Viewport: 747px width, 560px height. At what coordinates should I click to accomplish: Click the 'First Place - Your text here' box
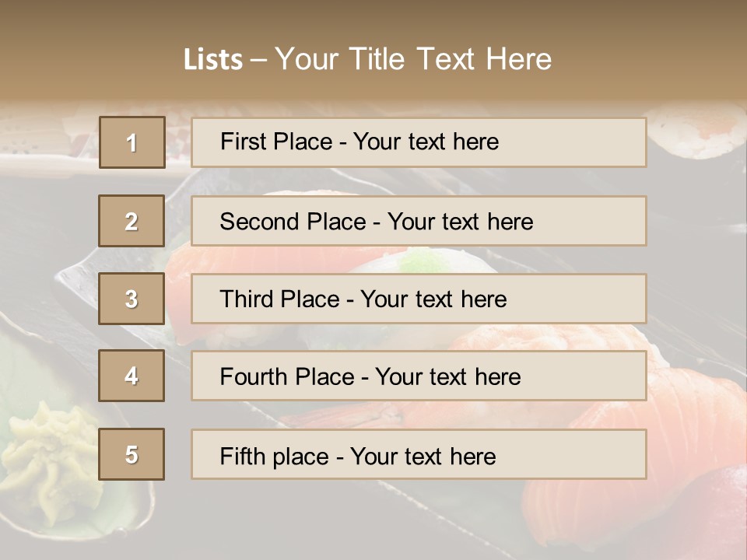pyautogui.click(x=419, y=142)
